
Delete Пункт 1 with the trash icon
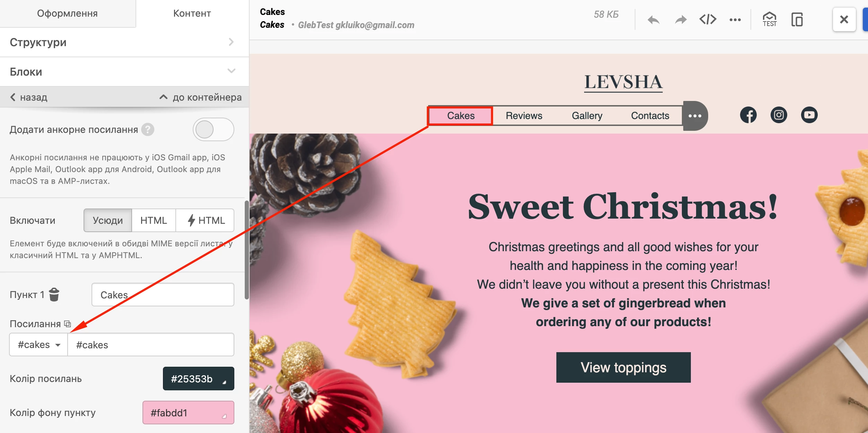[54, 295]
